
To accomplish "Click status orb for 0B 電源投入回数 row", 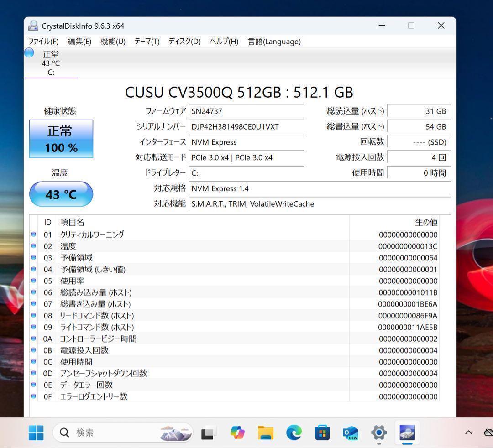I will pos(34,350).
